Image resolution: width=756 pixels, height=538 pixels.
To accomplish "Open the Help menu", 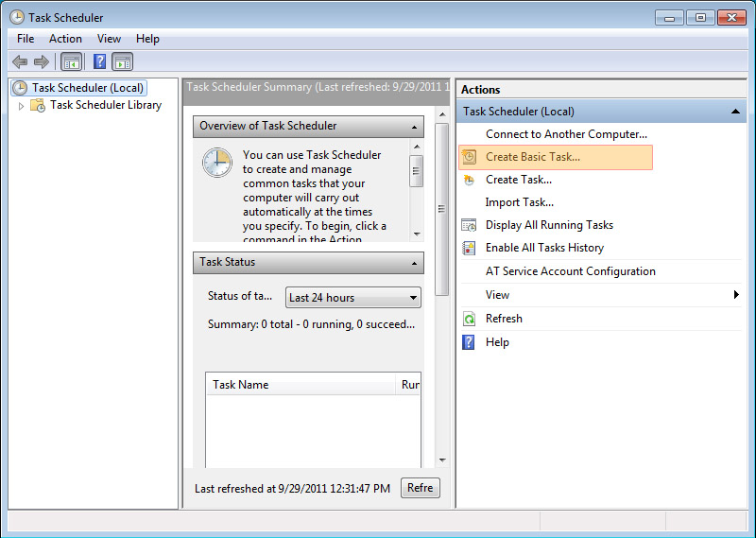I will (x=147, y=39).
